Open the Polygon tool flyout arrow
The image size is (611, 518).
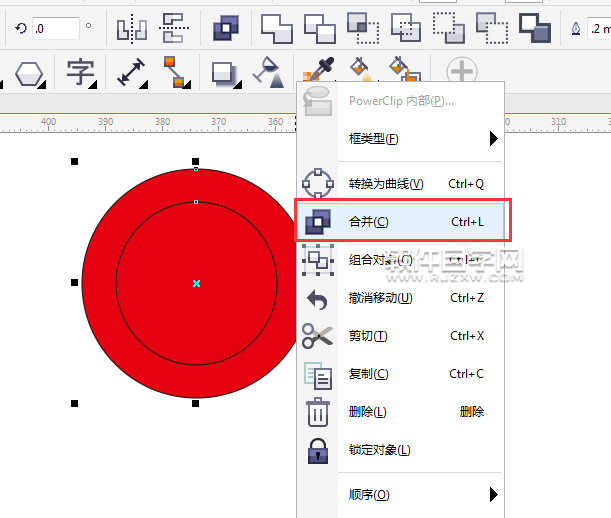tap(42, 85)
